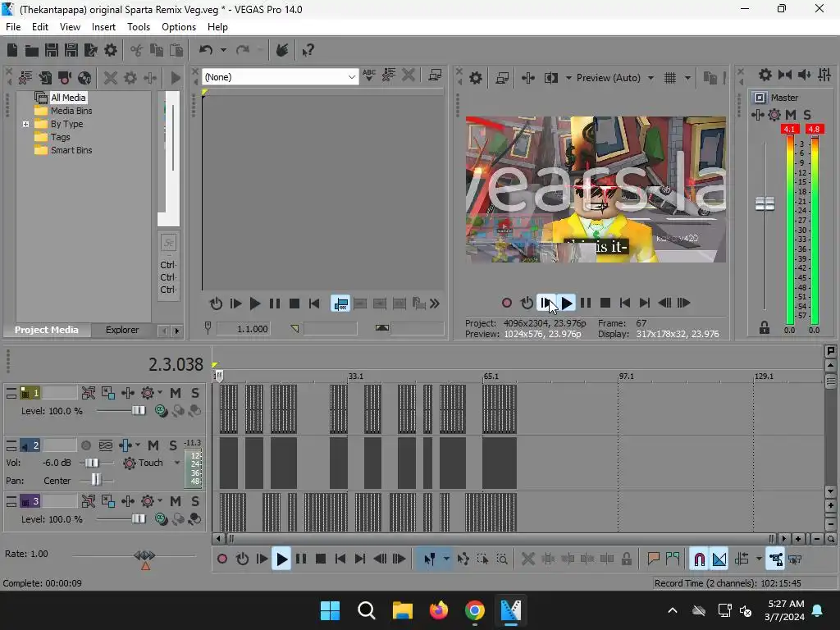The image size is (840, 630).
Task: Open the File menu
Action: (x=13, y=27)
